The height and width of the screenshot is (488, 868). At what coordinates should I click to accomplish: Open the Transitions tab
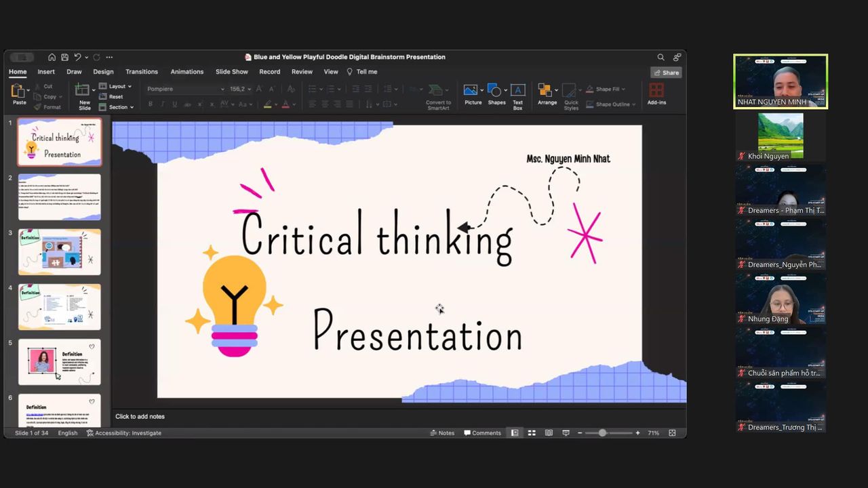tap(142, 72)
